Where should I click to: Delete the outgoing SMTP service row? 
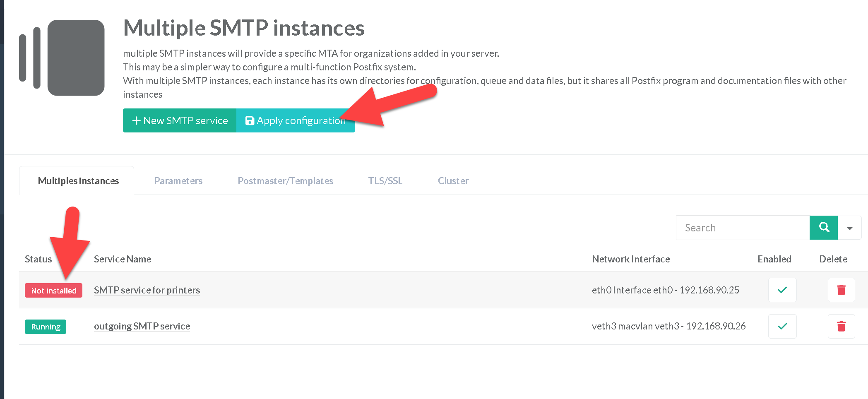[841, 327]
